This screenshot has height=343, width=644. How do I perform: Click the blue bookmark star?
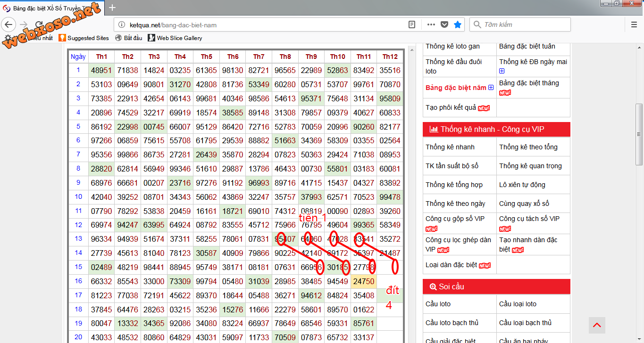[x=458, y=24]
